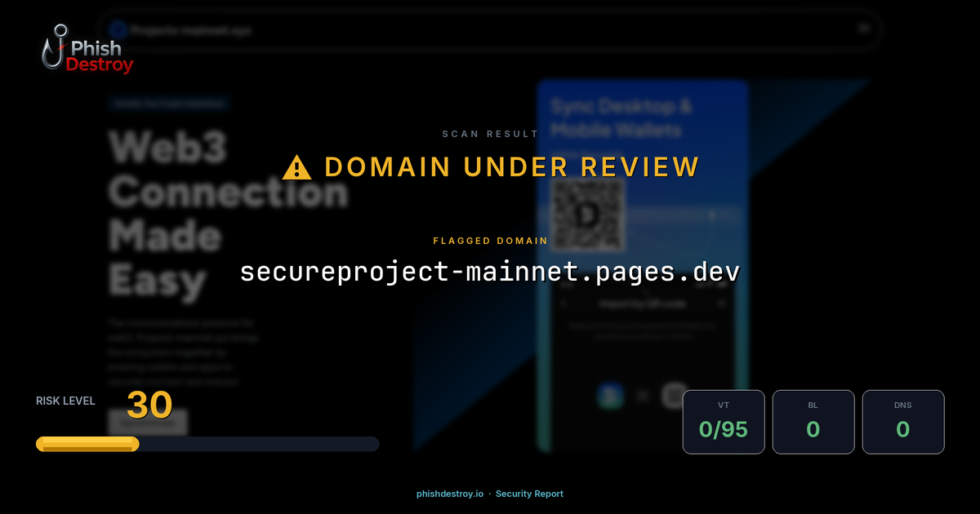The height and width of the screenshot is (514, 980).
Task: Click the warning triangle icon
Action: point(296,166)
